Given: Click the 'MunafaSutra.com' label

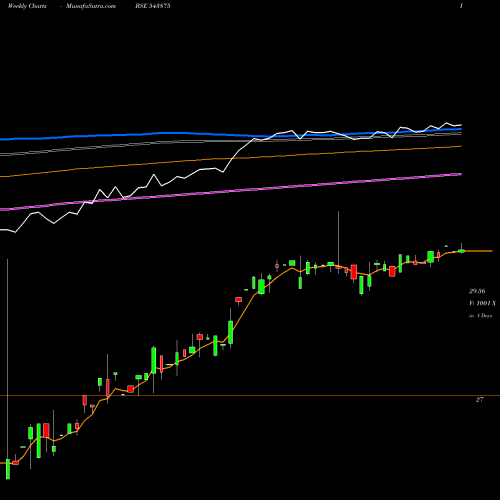Looking at the screenshot, I should 91,6.
